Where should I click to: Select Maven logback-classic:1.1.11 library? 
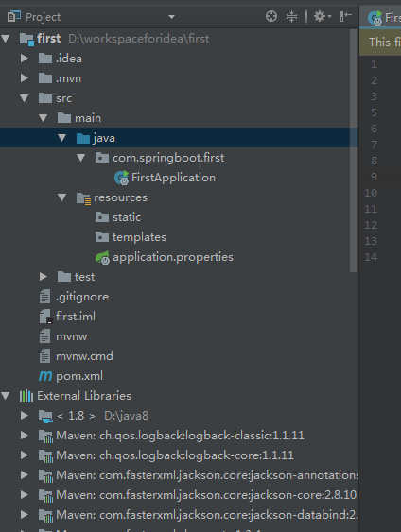(x=180, y=436)
